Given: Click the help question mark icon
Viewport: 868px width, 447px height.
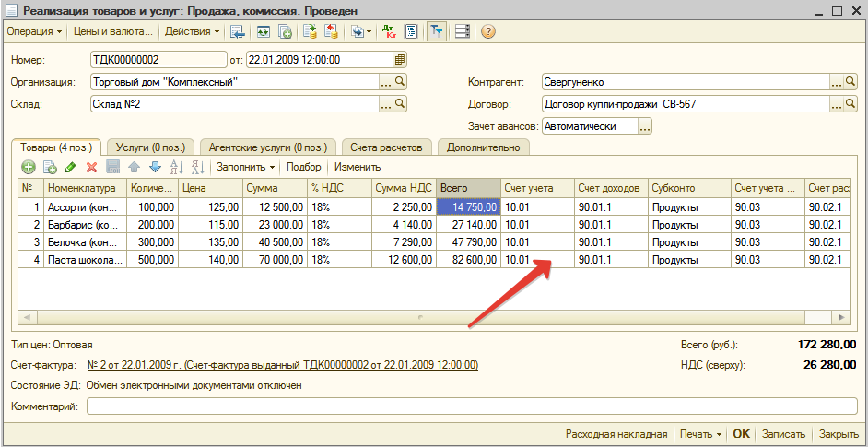Looking at the screenshot, I should (x=487, y=31).
